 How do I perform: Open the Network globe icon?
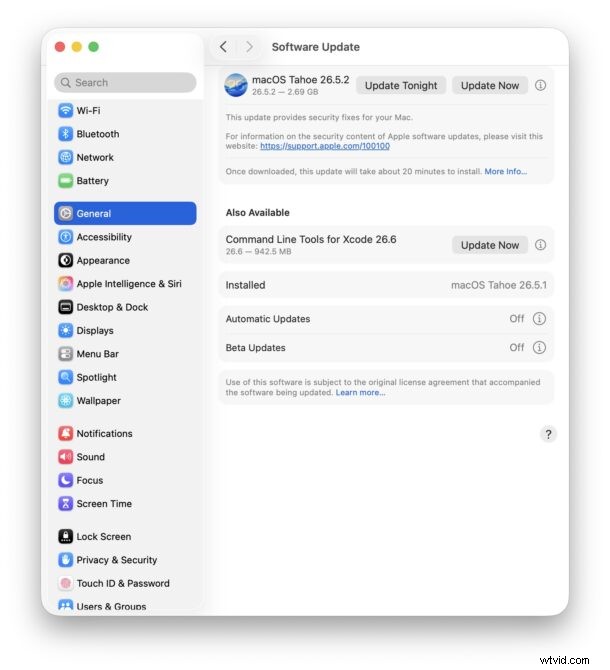(x=65, y=158)
